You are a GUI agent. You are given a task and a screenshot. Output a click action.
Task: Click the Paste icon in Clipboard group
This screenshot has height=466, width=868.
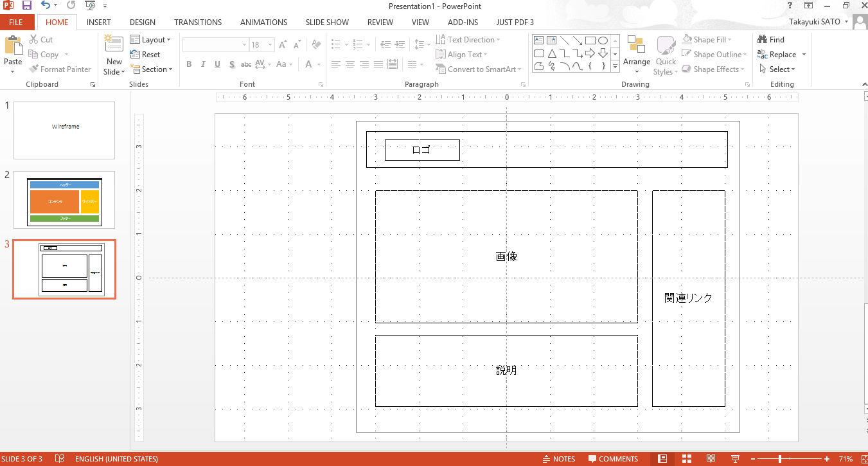tap(13, 47)
